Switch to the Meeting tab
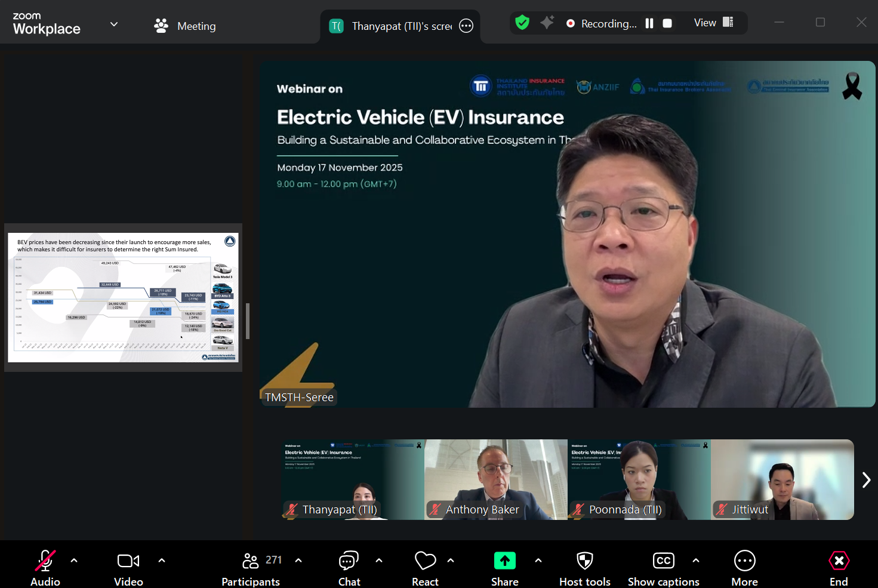This screenshot has width=878, height=588. pyautogui.click(x=185, y=26)
